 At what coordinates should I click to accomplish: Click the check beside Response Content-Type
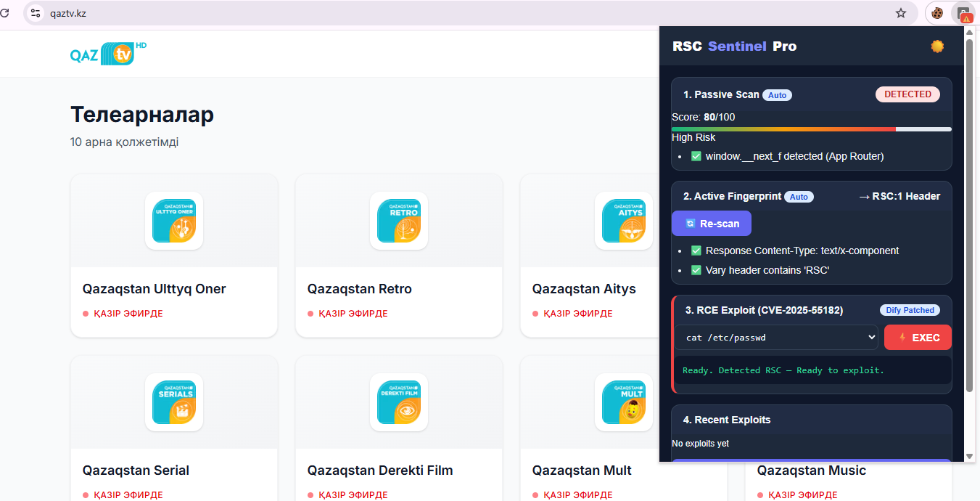click(x=696, y=250)
